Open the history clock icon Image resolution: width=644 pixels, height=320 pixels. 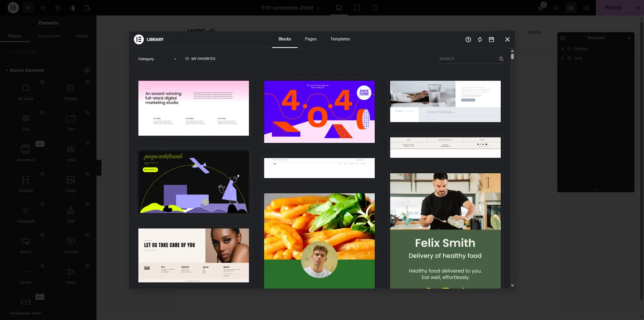pos(58,8)
